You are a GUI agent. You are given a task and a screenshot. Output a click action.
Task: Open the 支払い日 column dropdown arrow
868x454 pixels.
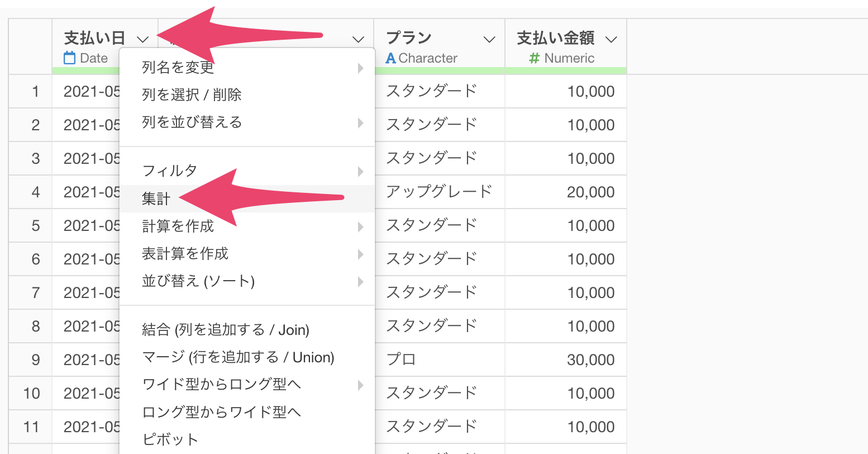pos(142,39)
